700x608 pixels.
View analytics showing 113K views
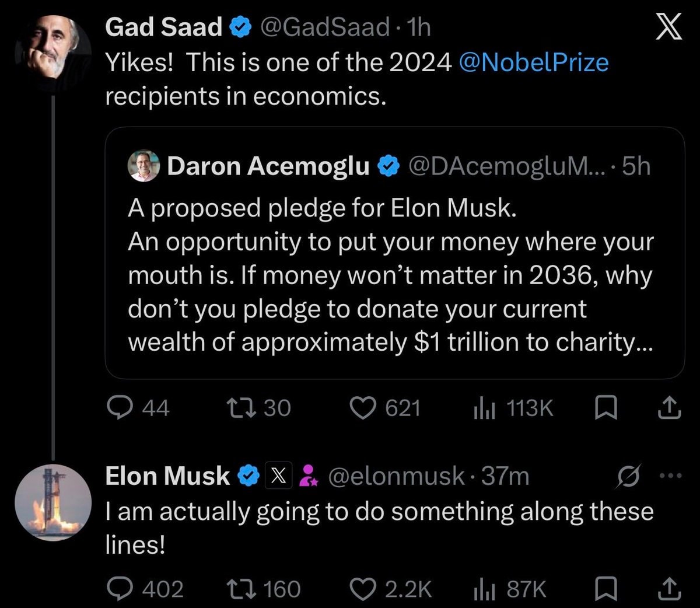click(x=484, y=408)
